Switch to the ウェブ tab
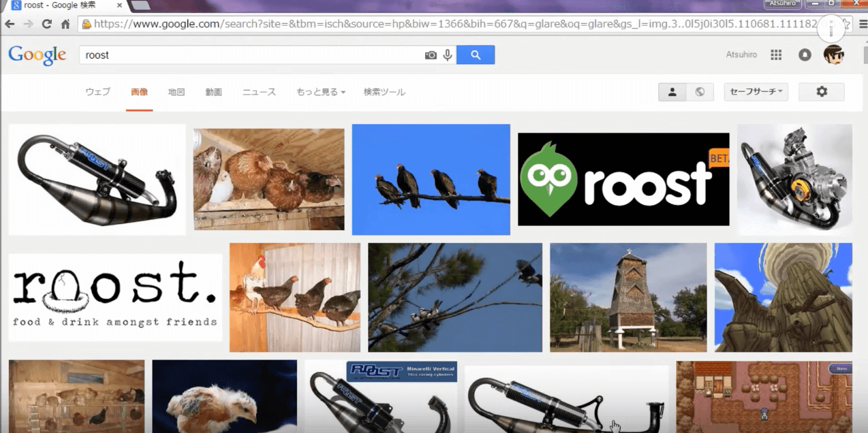The image size is (868, 433). (97, 92)
